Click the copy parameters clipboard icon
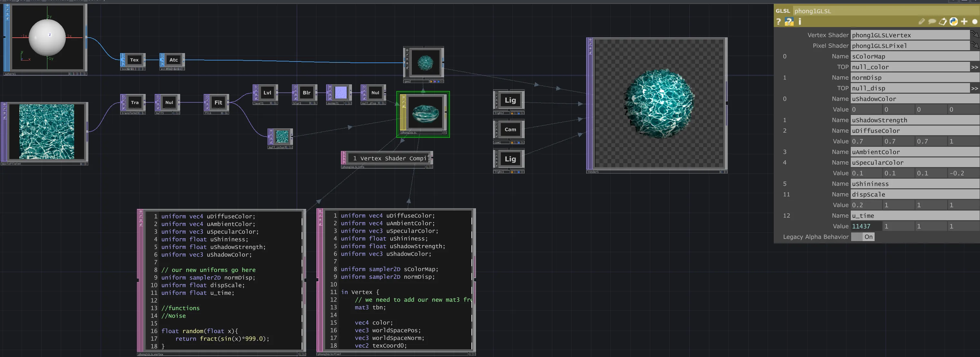Screen dimensions: 980x357 click(x=943, y=22)
